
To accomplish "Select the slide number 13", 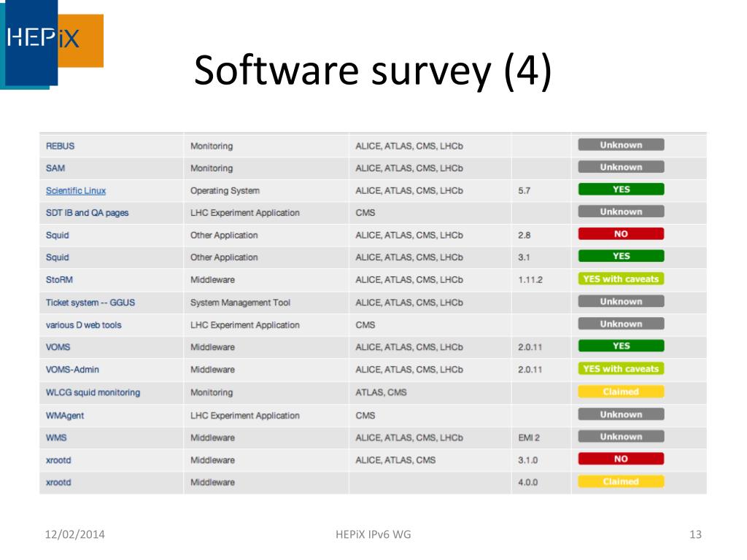I will click(x=695, y=534).
